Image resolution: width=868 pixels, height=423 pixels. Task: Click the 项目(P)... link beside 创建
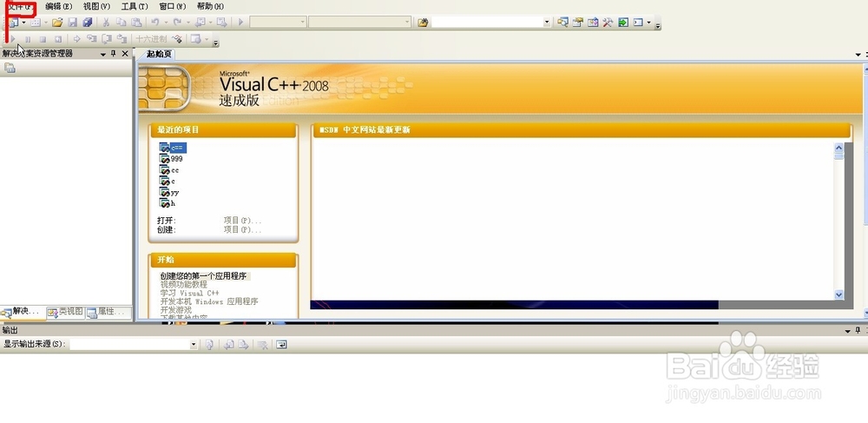(242, 230)
